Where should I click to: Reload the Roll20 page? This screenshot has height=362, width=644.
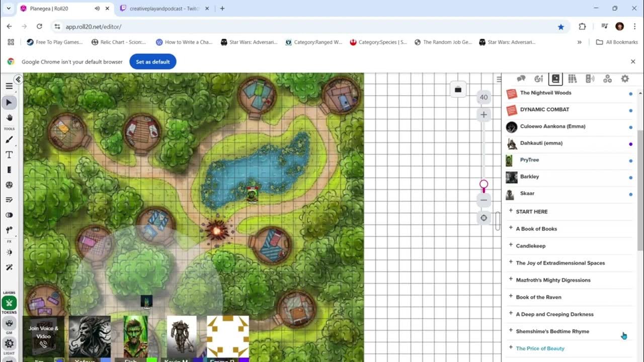click(x=39, y=27)
